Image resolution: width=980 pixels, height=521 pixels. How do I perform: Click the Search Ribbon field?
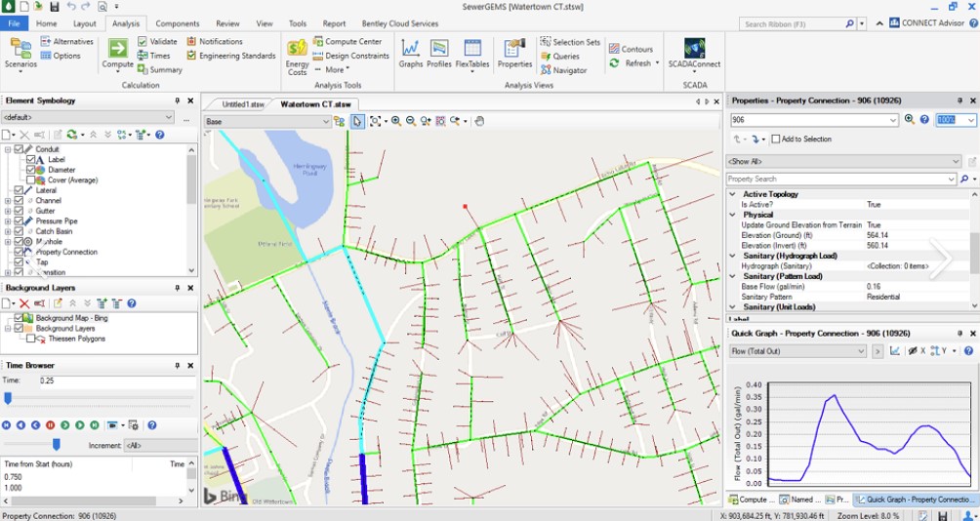point(794,23)
